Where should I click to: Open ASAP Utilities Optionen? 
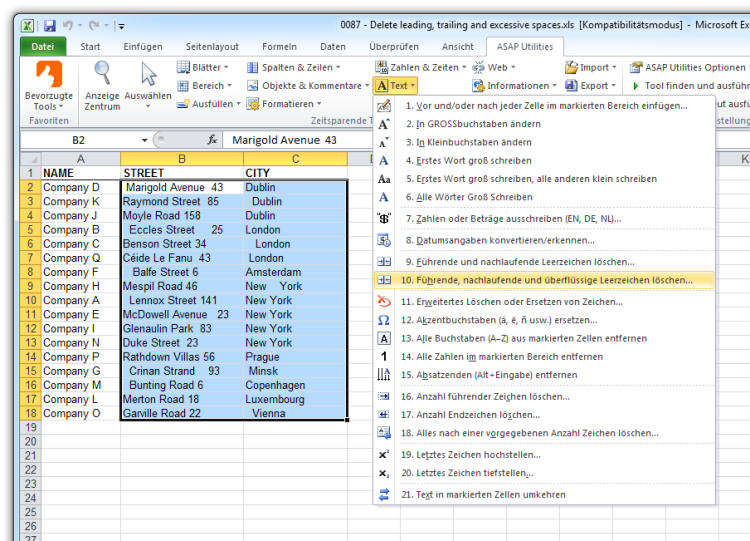(x=689, y=67)
